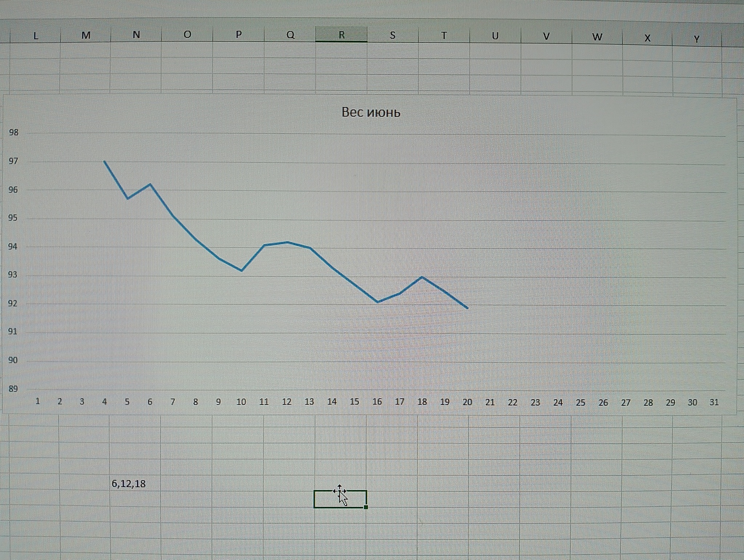The width and height of the screenshot is (744, 560).
Task: Click x-axis label 20
Action: click(x=468, y=402)
